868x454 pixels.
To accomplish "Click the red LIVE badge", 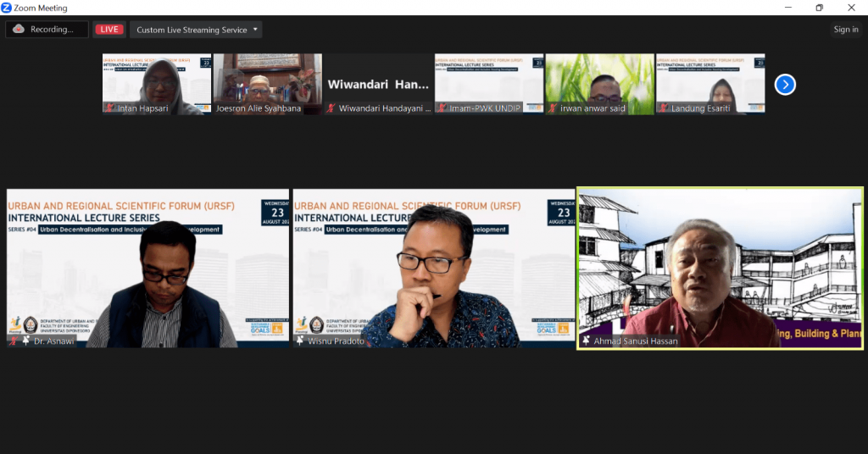I will pos(108,30).
